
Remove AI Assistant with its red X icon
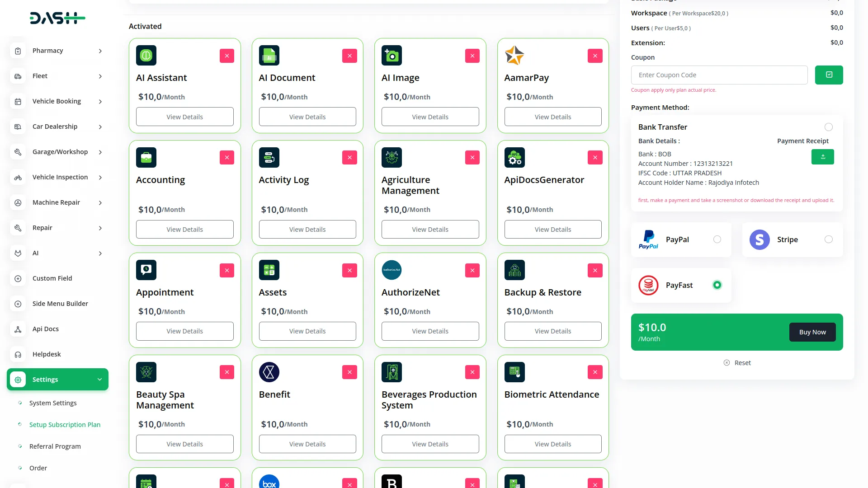[x=226, y=56]
